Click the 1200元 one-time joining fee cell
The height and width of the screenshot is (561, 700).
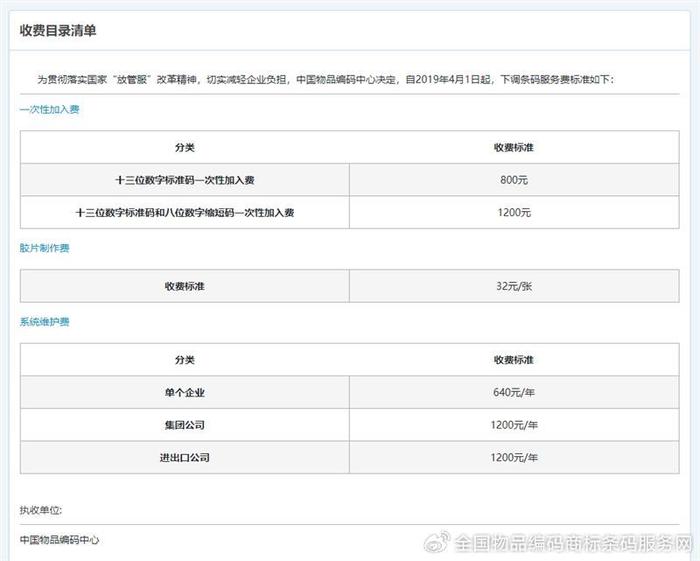pos(514,212)
